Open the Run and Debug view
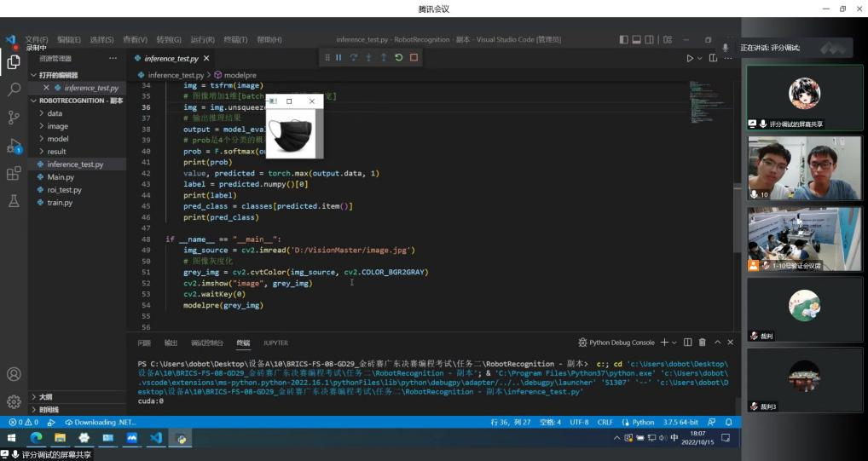868x461 pixels. [x=14, y=146]
